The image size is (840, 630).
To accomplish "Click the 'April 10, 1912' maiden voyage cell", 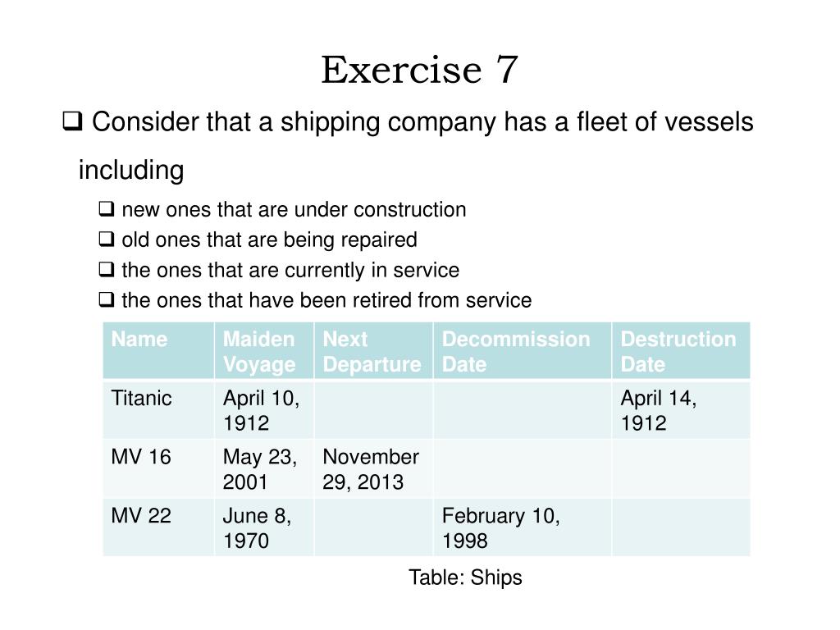I will (264, 410).
